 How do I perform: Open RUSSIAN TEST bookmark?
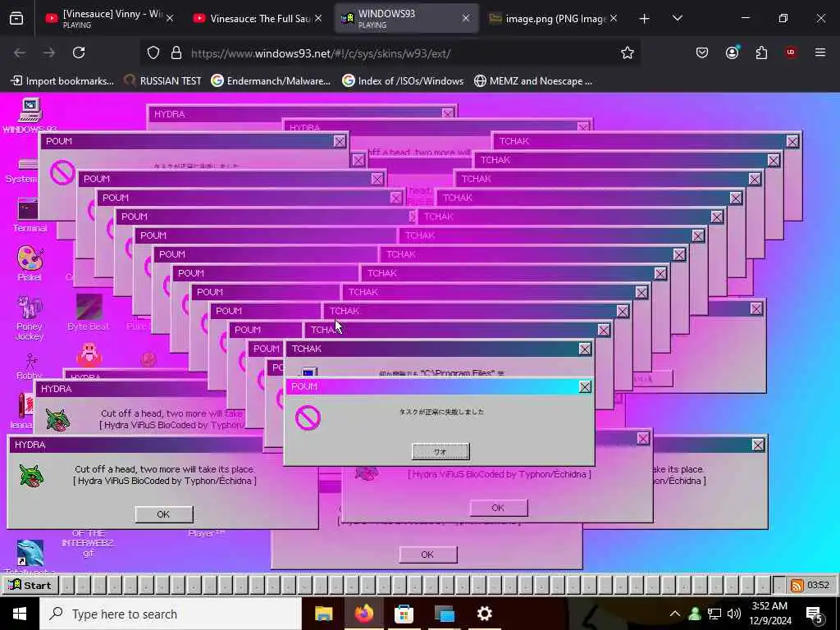click(163, 81)
